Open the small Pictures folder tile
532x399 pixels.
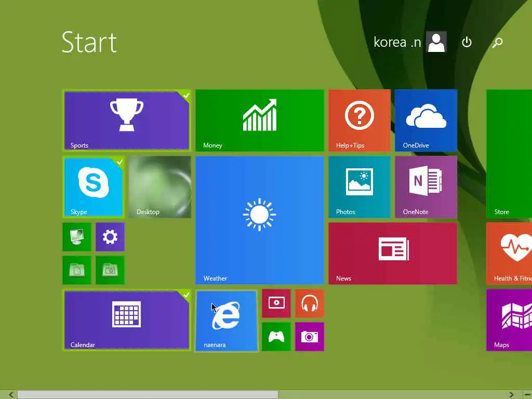[110, 270]
